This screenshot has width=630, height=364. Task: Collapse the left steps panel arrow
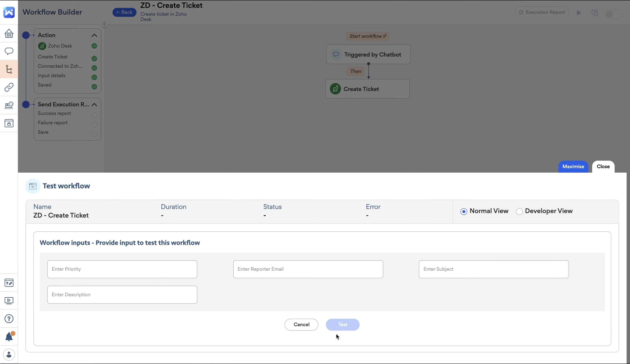coord(104,24)
